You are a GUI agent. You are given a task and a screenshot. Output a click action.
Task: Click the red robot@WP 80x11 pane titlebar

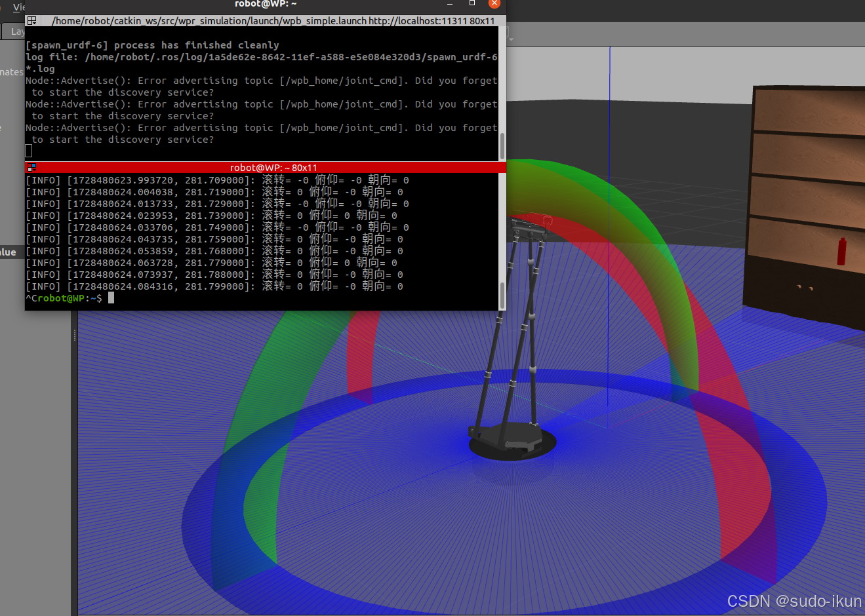[x=266, y=168]
